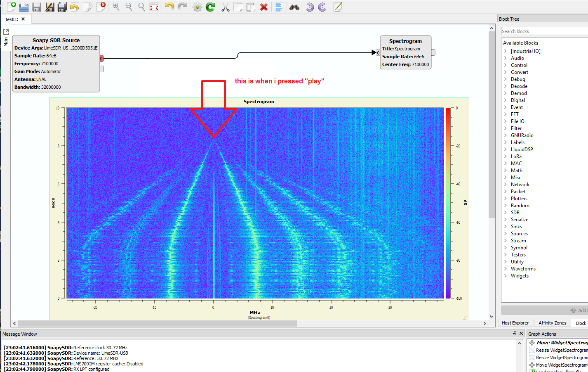The image size is (588, 372).
Task: Click the Zoom In magnifier icon
Action: 116,7
